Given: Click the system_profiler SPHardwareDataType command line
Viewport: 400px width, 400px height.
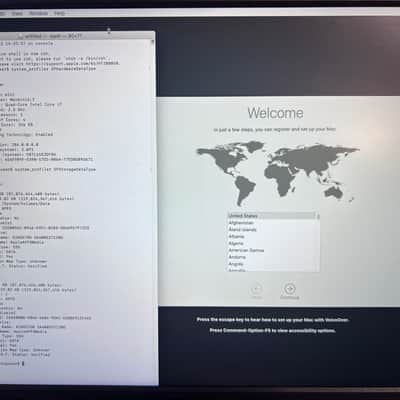Looking at the screenshot, I should tap(48, 69).
